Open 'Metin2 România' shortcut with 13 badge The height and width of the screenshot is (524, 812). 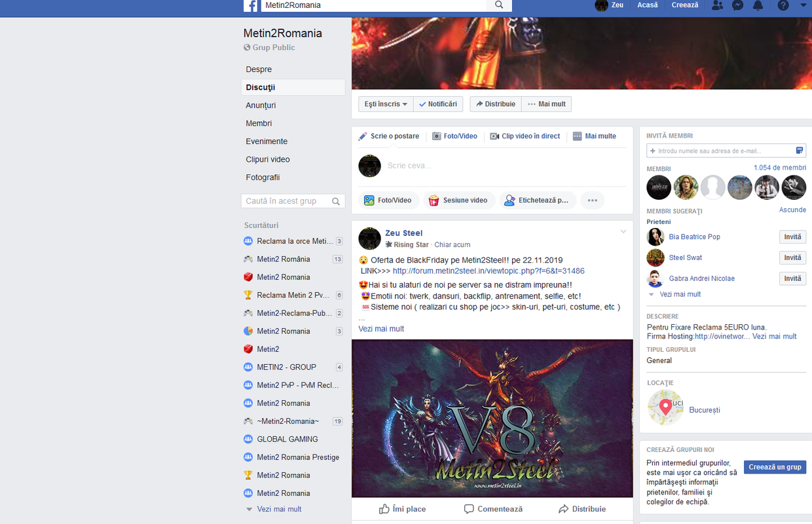coord(293,259)
